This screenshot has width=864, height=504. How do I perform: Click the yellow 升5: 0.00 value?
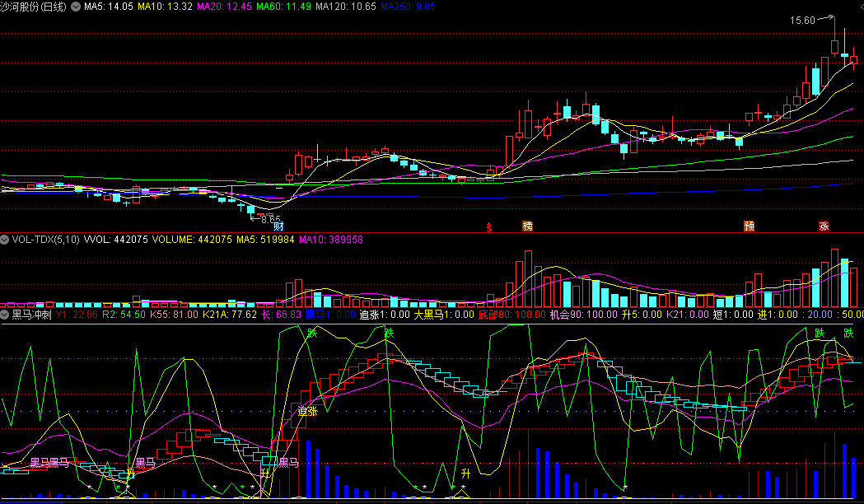642,315
